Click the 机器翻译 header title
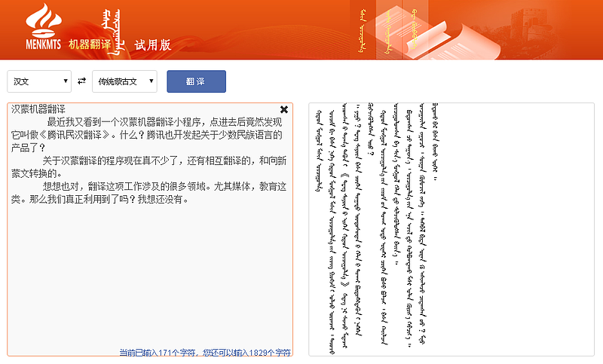603x364 pixels. (90, 44)
